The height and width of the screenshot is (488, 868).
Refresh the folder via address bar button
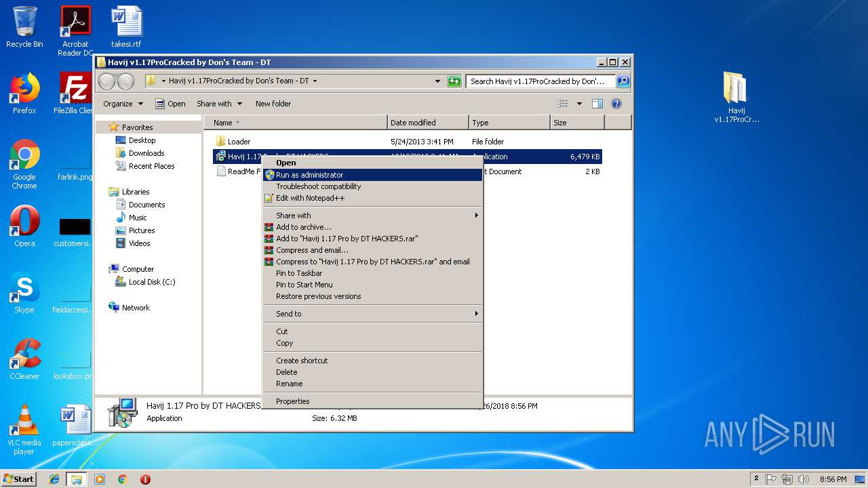coord(454,81)
